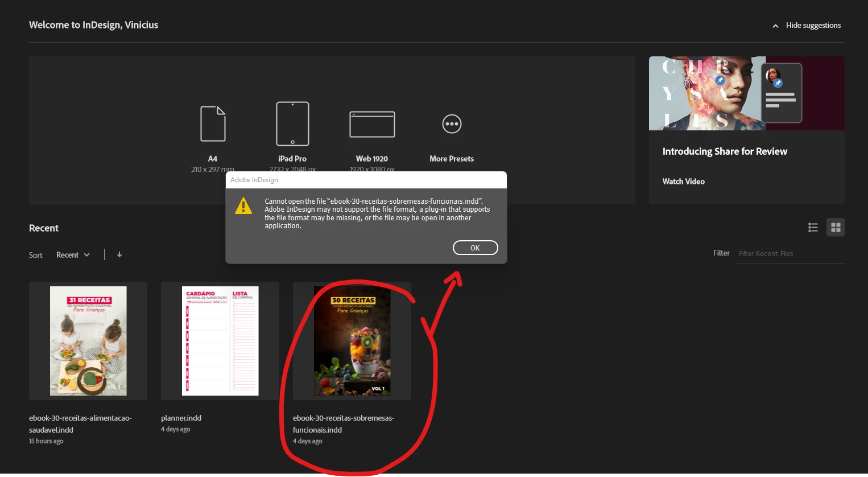Click the warning icon in the error dialog

[x=243, y=205]
